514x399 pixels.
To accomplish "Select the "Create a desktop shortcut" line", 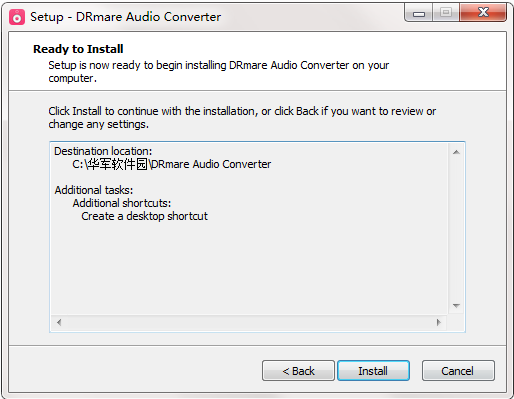I will coord(144,216).
